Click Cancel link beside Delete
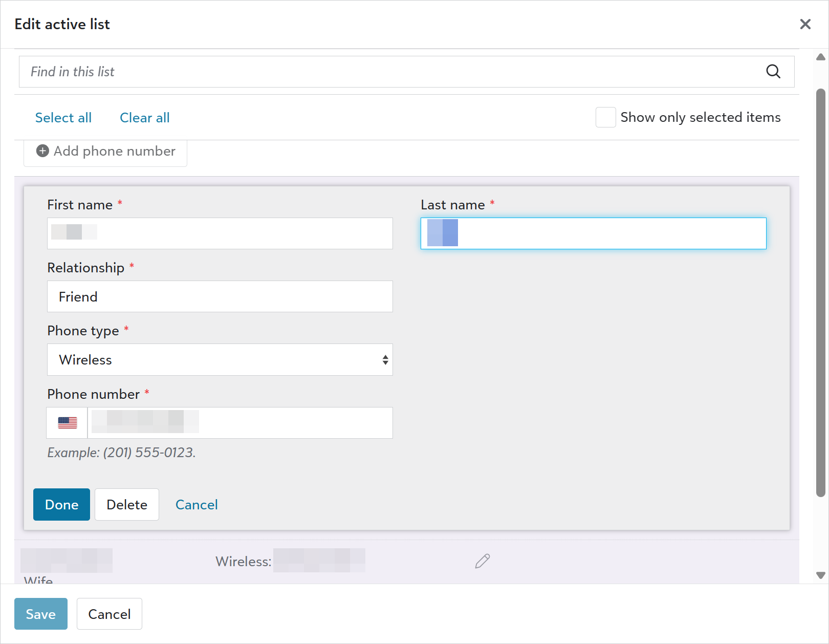Screen dimensions: 829x644 coord(197,505)
